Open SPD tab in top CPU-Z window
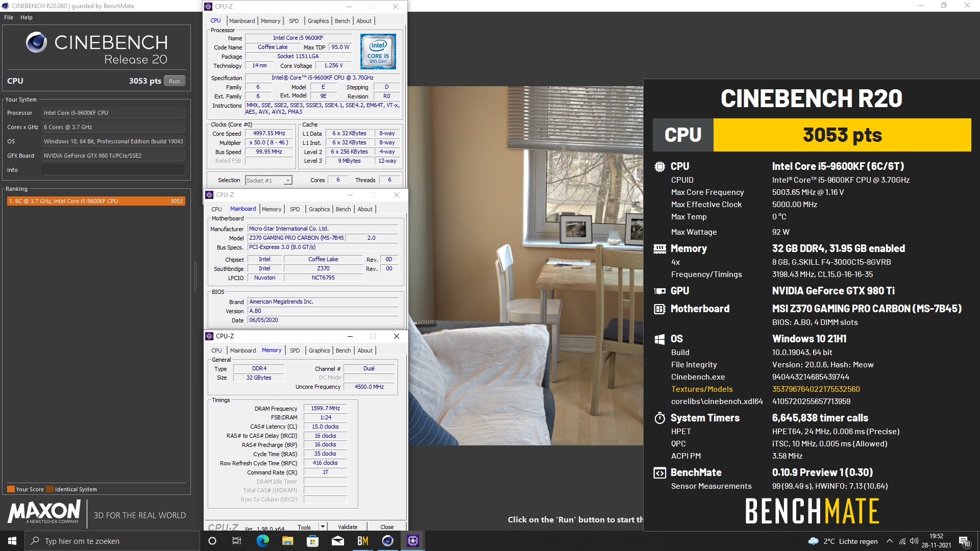Viewport: 980px width, 551px height. click(294, 21)
